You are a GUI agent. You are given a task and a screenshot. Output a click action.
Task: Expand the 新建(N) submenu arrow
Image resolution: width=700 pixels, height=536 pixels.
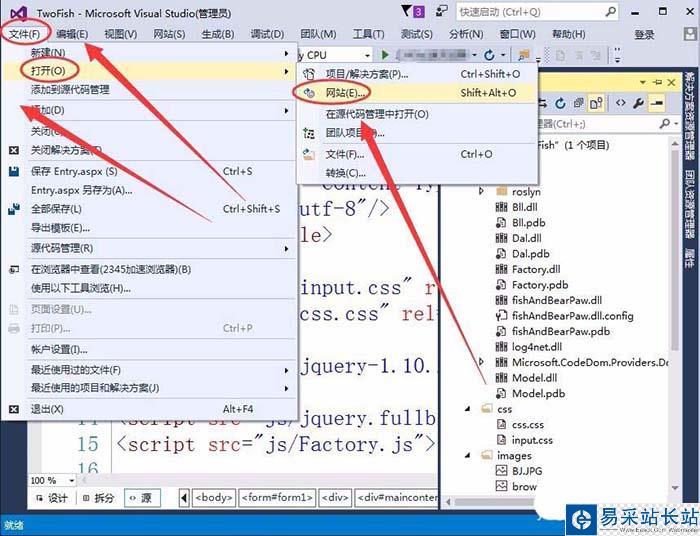tap(286, 53)
